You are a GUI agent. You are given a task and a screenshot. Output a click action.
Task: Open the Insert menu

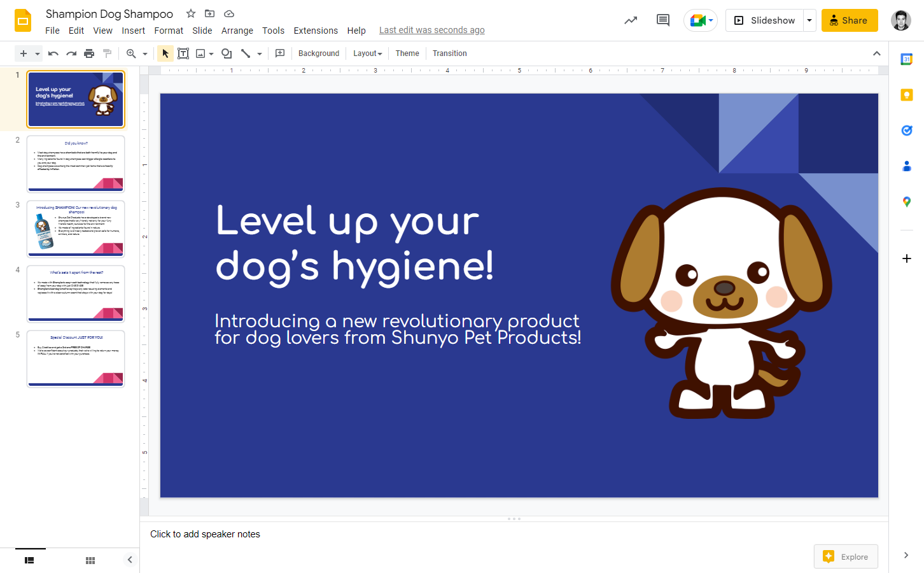pyautogui.click(x=133, y=31)
